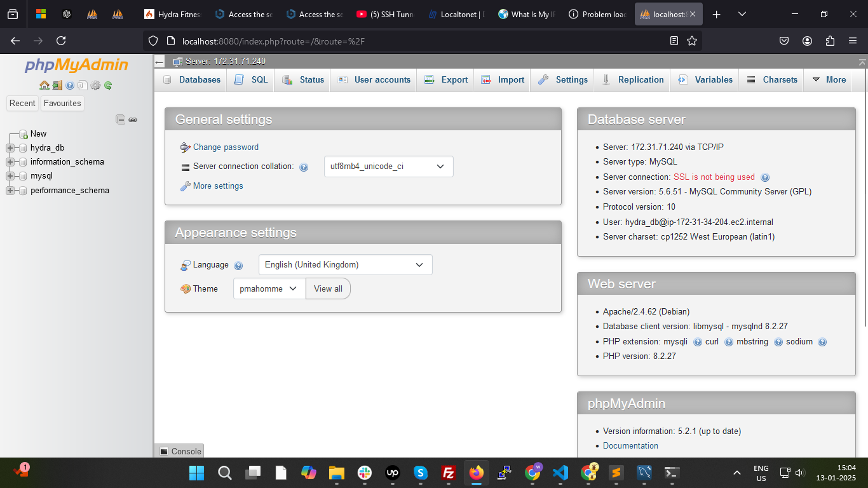868x488 pixels.
Task: Open the MySQL documentation page icon in sidebar
Action: click(83, 85)
